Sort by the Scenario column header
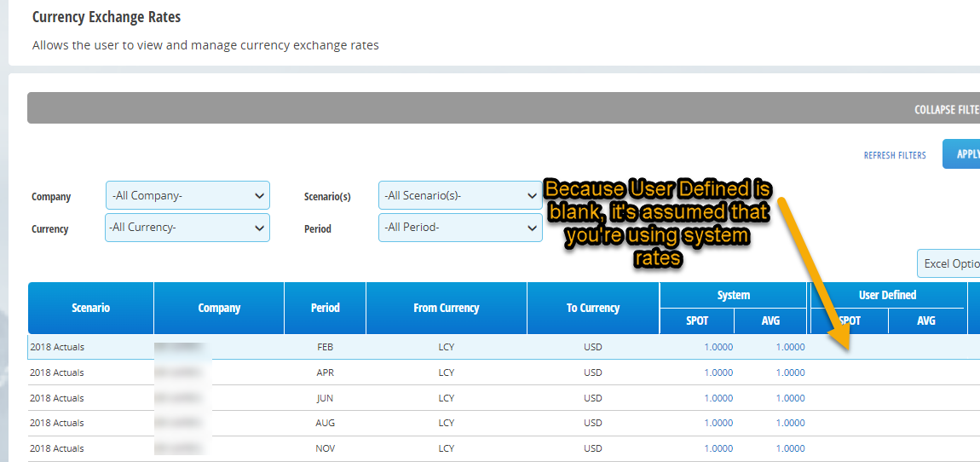This screenshot has height=462, width=980. coord(90,308)
